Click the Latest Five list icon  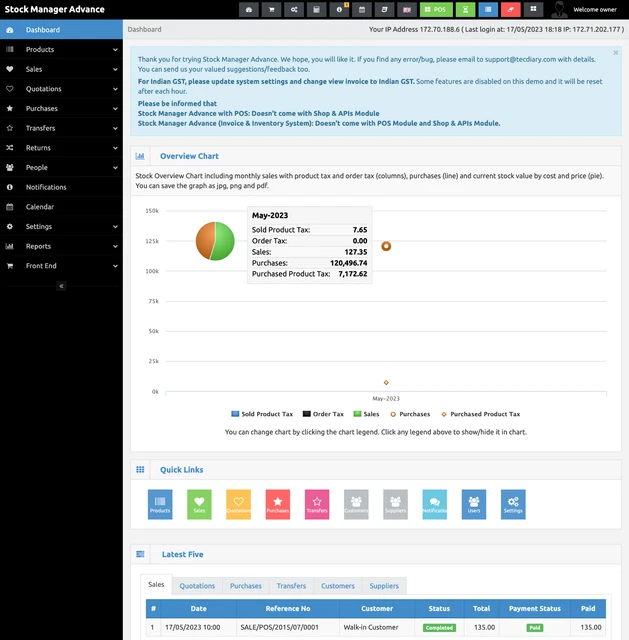(x=140, y=554)
